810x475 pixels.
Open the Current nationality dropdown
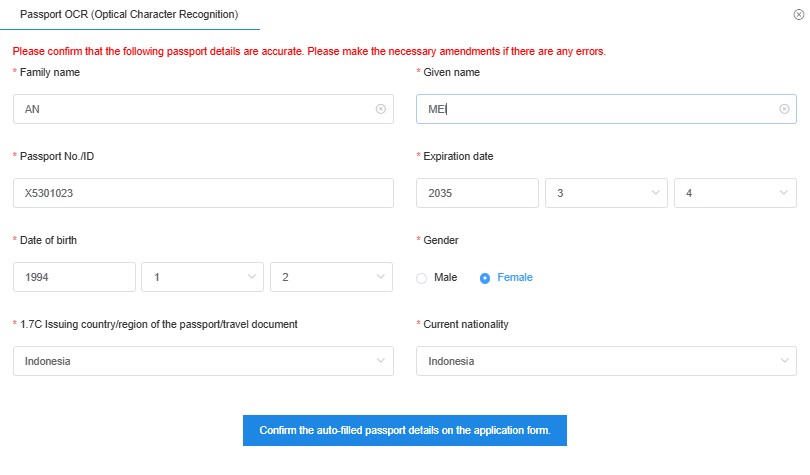606,361
